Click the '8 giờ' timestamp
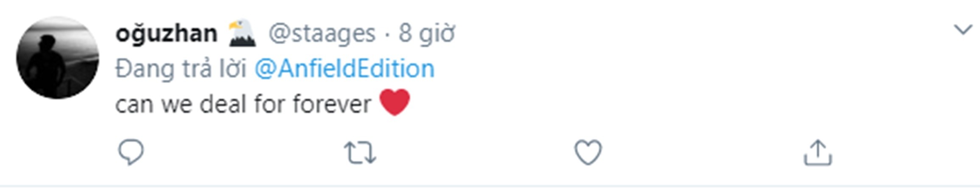 pyautogui.click(x=426, y=33)
